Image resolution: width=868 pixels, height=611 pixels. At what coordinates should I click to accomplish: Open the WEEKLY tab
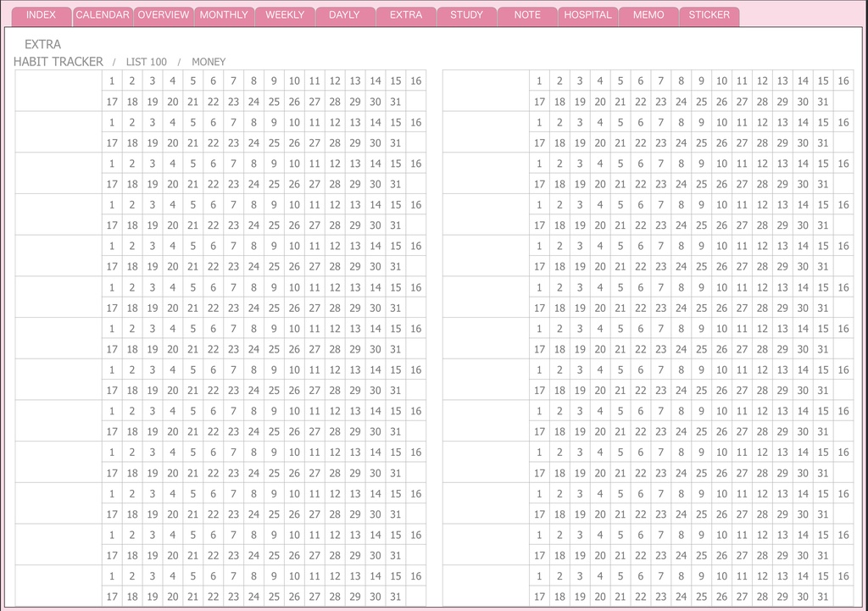(x=285, y=15)
